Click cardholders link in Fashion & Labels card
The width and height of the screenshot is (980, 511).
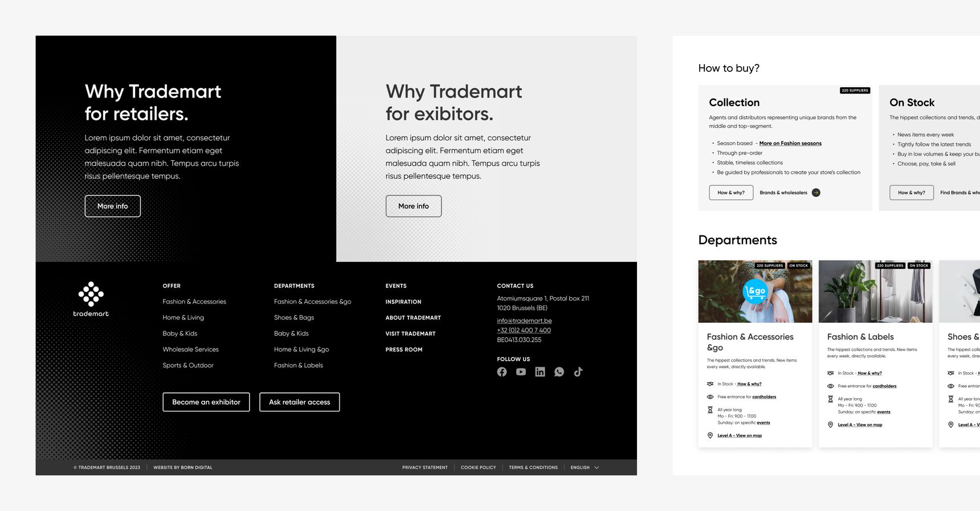click(x=884, y=386)
